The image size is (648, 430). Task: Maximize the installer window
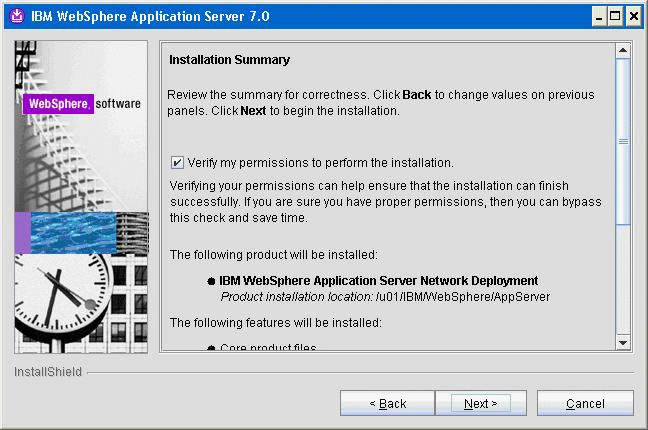click(x=616, y=17)
